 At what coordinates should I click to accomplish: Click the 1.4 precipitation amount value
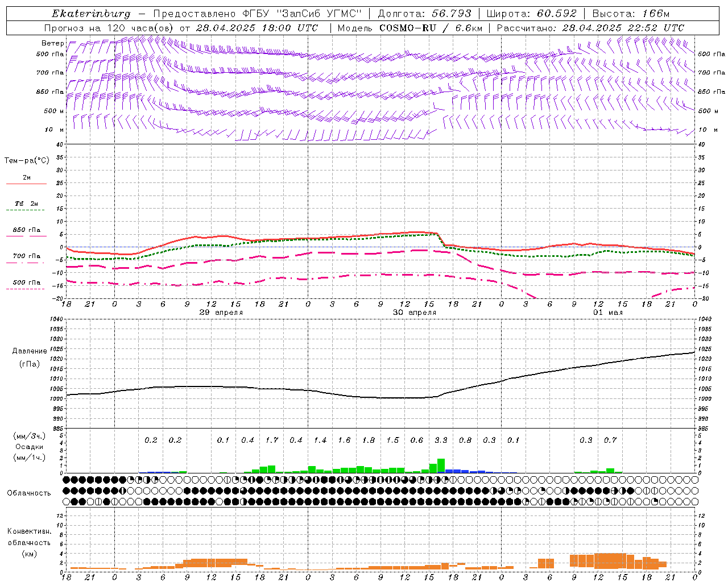coord(320,440)
